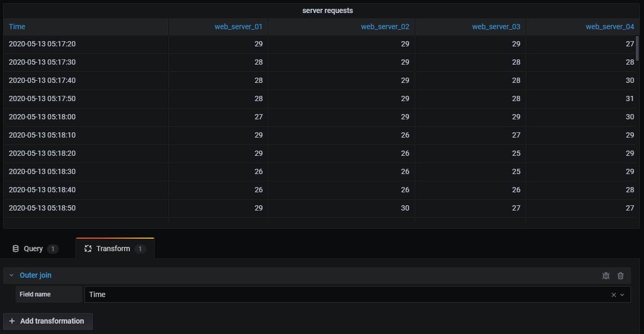Sort by the web_server_04 column header
This screenshot has height=334, width=644.
point(610,26)
